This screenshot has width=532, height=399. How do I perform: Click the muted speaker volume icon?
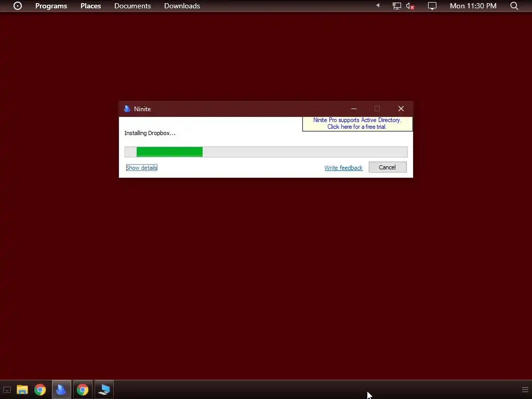410,6
